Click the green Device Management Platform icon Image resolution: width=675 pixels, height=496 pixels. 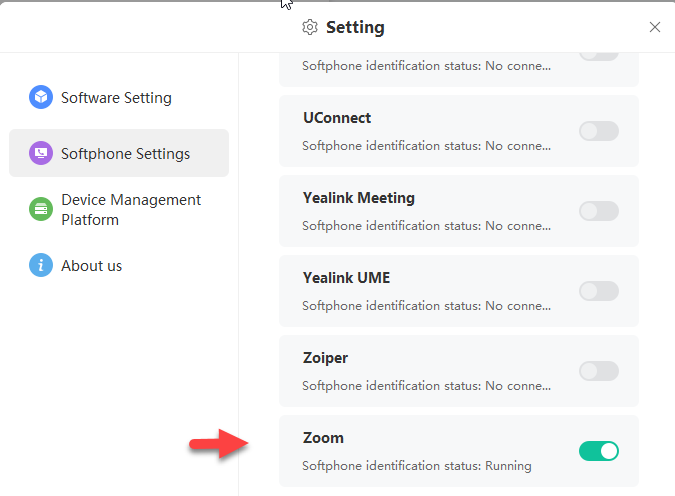[41, 209]
